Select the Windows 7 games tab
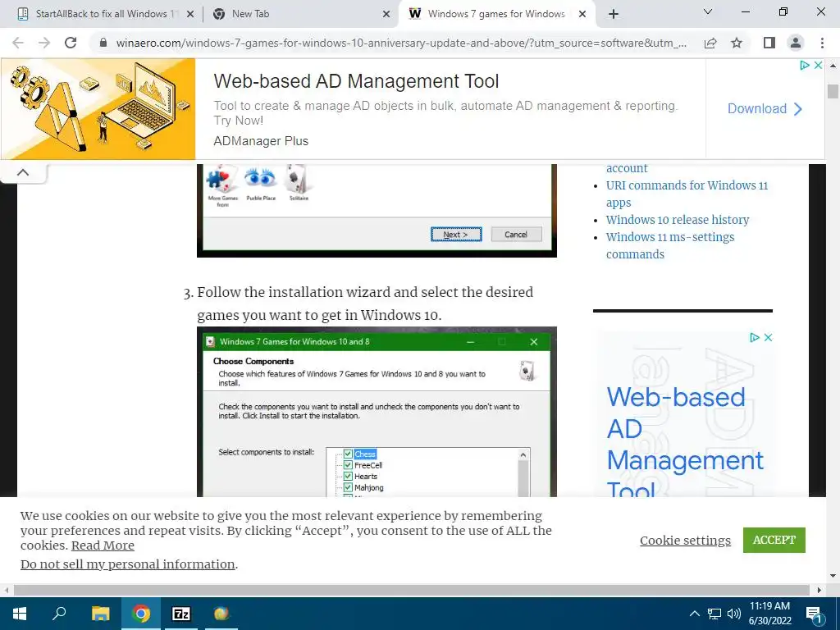The width and height of the screenshot is (840, 630). pos(496,14)
